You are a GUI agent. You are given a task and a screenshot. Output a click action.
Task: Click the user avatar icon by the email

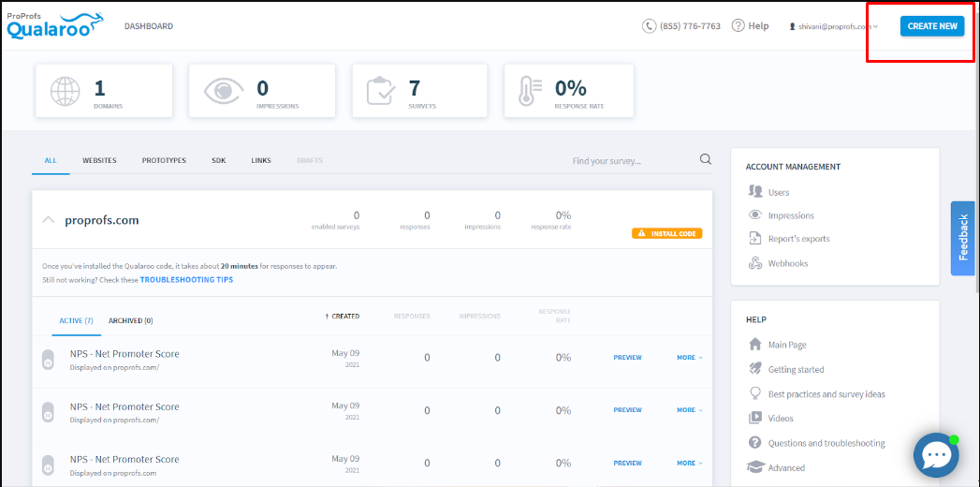tap(793, 26)
